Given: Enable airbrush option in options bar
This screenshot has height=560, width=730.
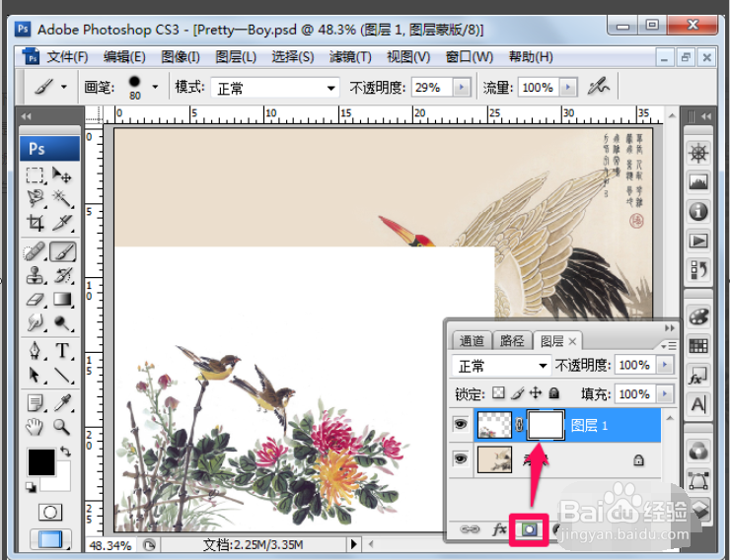Looking at the screenshot, I should 598,86.
